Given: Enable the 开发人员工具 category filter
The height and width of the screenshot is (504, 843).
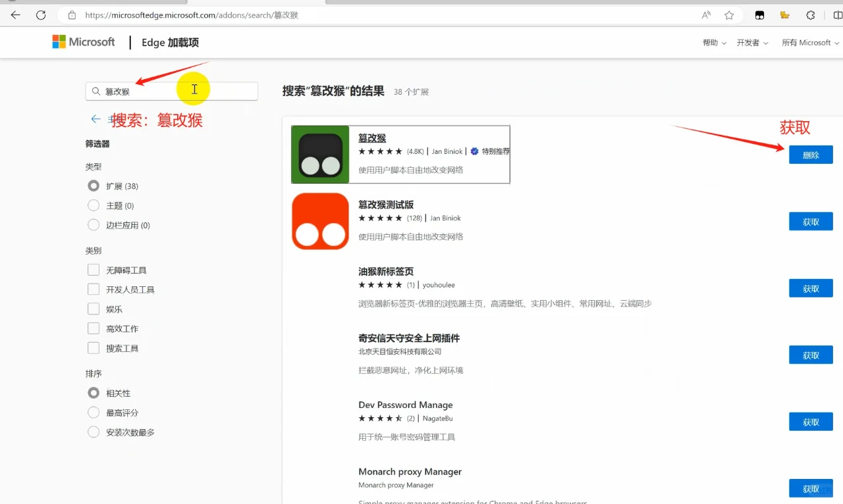Looking at the screenshot, I should click(x=94, y=289).
